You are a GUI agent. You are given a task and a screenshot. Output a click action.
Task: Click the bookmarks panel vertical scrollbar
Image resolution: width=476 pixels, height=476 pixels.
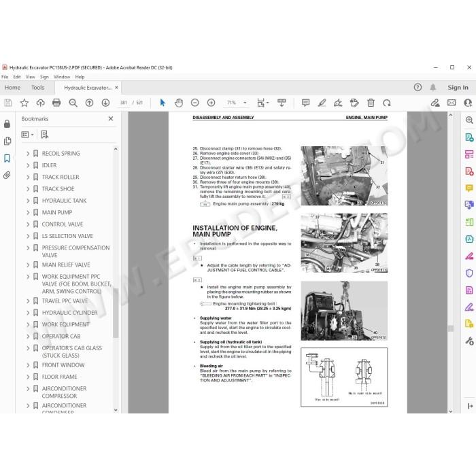pyautogui.click(x=116, y=313)
